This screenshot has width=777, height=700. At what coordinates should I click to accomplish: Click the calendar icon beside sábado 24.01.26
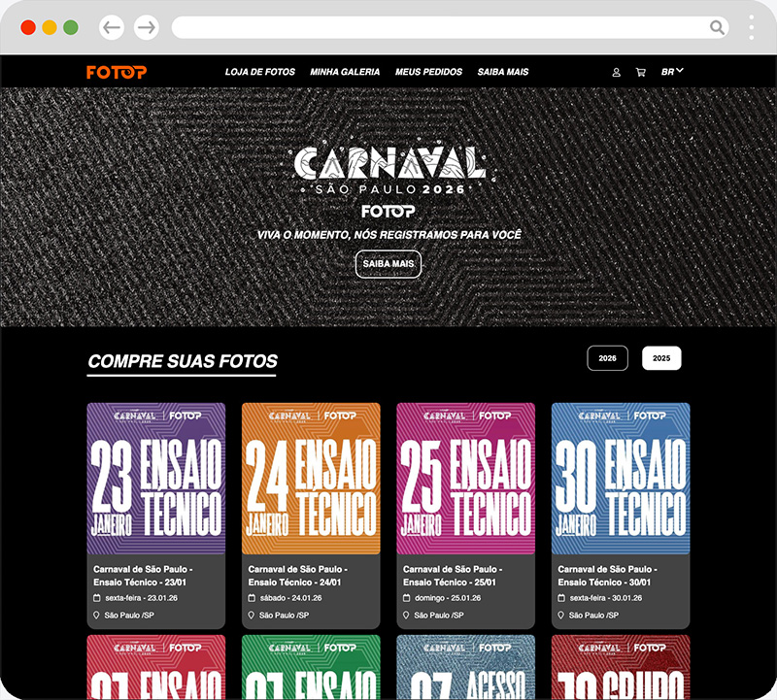click(252, 598)
